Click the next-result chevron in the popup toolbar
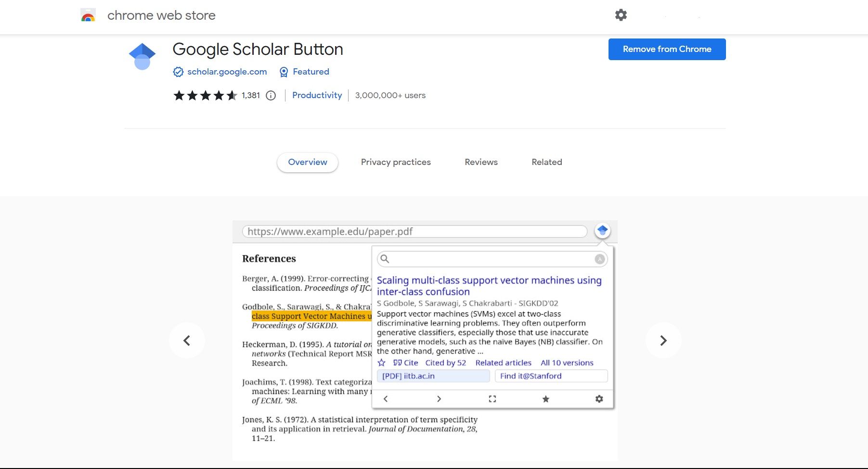 pos(439,399)
